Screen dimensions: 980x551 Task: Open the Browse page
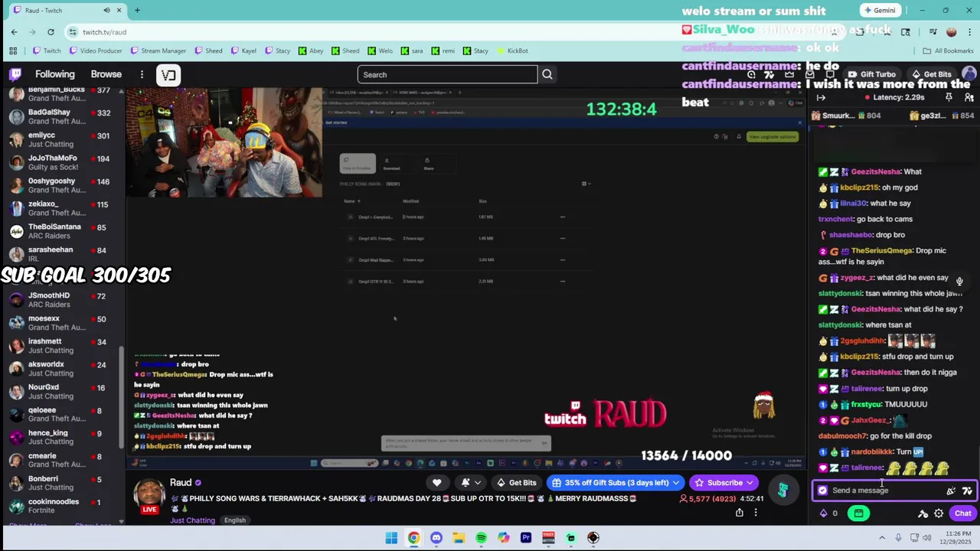(106, 74)
